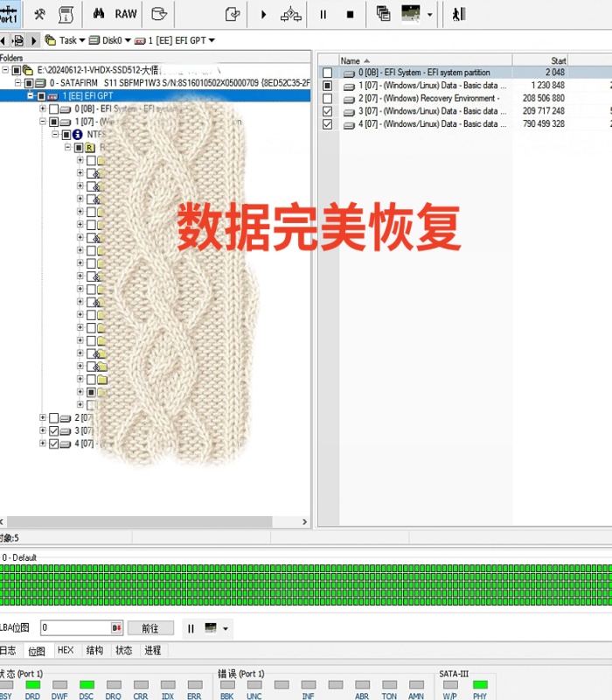Image resolution: width=612 pixels, height=700 pixels.
Task: Click the pause icon next to the 前往 button
Action: pyautogui.click(x=191, y=628)
